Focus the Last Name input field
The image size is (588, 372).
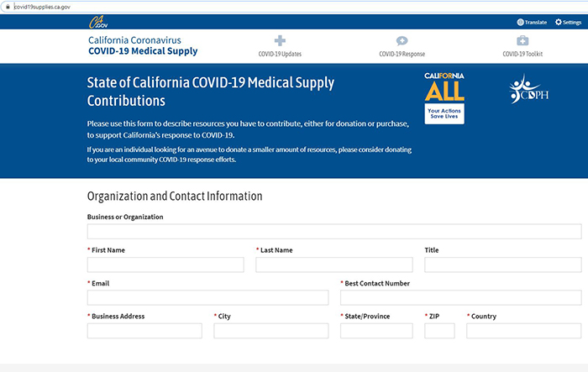pos(334,265)
